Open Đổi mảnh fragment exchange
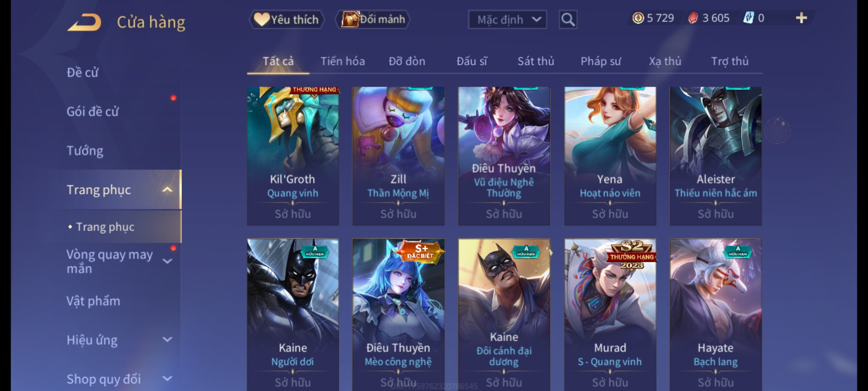The height and width of the screenshot is (391, 868). [373, 20]
